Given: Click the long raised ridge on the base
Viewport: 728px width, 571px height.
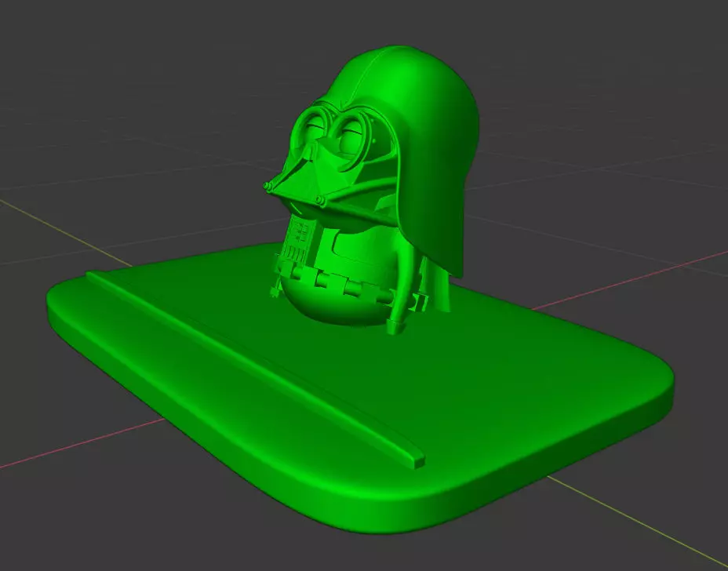Looking at the screenshot, I should click(254, 369).
